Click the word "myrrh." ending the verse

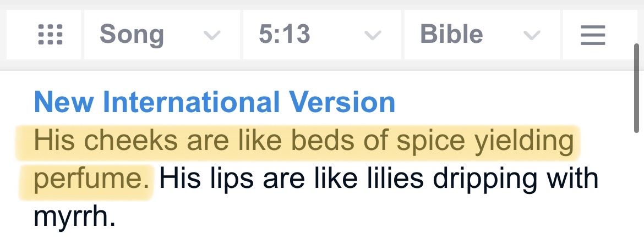pos(75,216)
